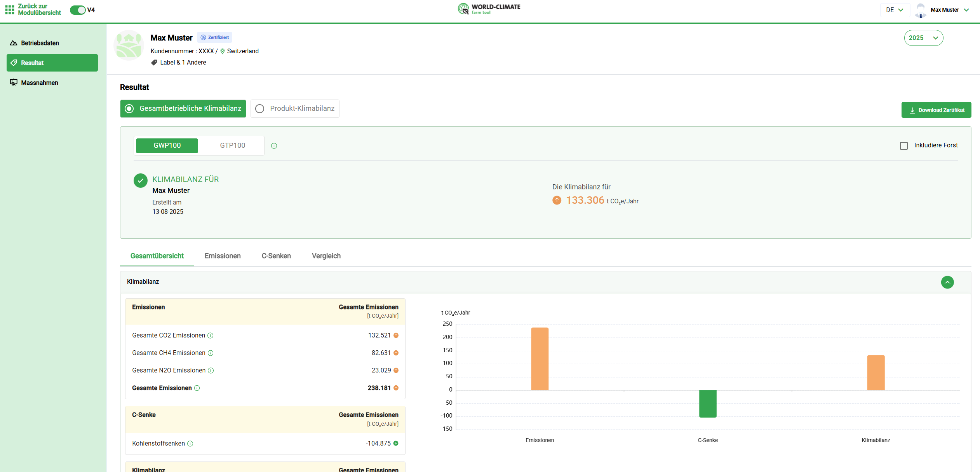Open the Massnahmen sidebar item
The height and width of the screenshot is (472, 980).
(40, 83)
